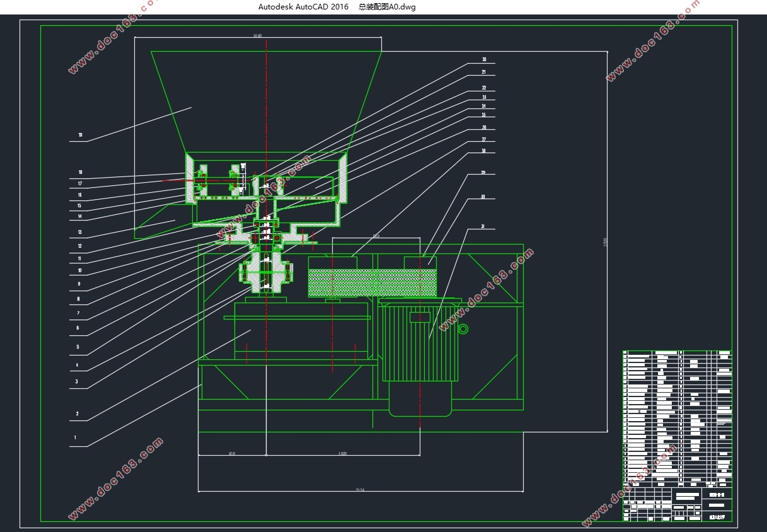This screenshot has height=532, width=767.
Task: Select the 1020 dimension text
Action: click(x=343, y=453)
